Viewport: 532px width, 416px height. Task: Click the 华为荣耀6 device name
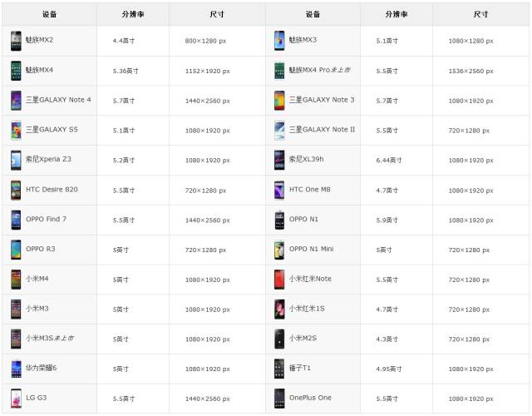coord(41,368)
